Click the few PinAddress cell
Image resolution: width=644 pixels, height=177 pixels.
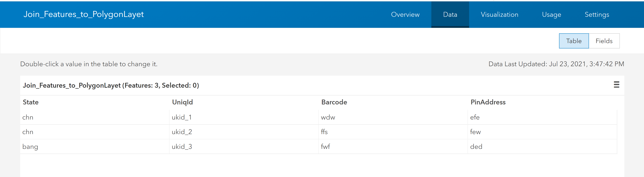[475, 132]
